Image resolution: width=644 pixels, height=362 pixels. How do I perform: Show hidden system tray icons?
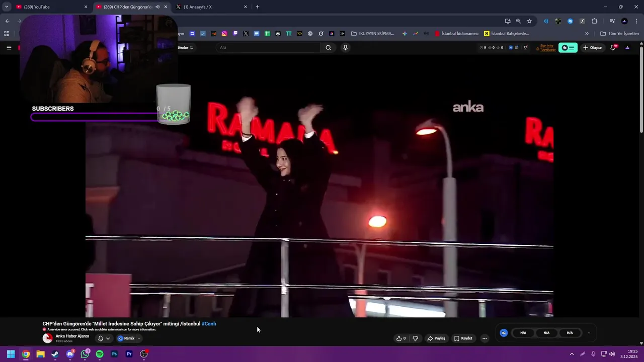[x=572, y=354]
